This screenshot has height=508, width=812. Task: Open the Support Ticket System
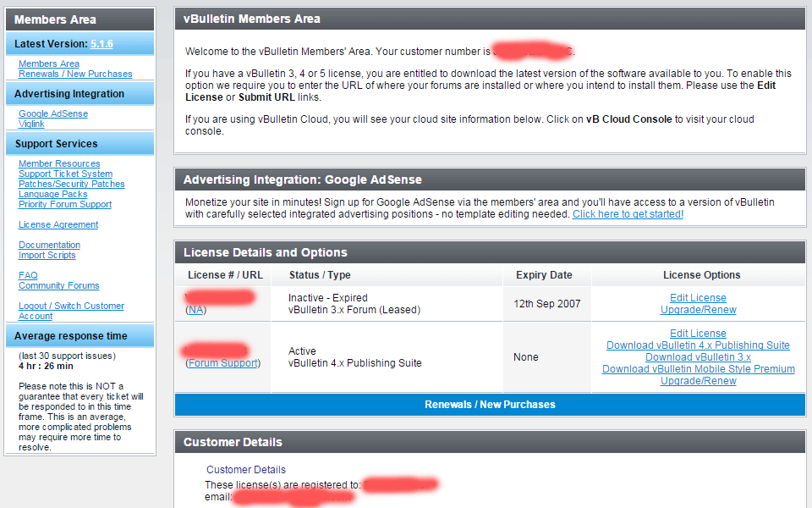(x=65, y=174)
